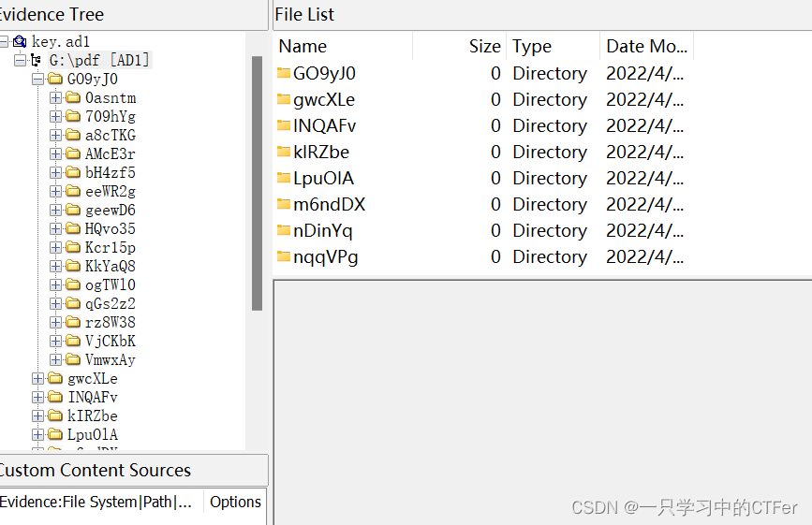
Task: Expand the HQvo35 subfolder node
Action: [56, 228]
